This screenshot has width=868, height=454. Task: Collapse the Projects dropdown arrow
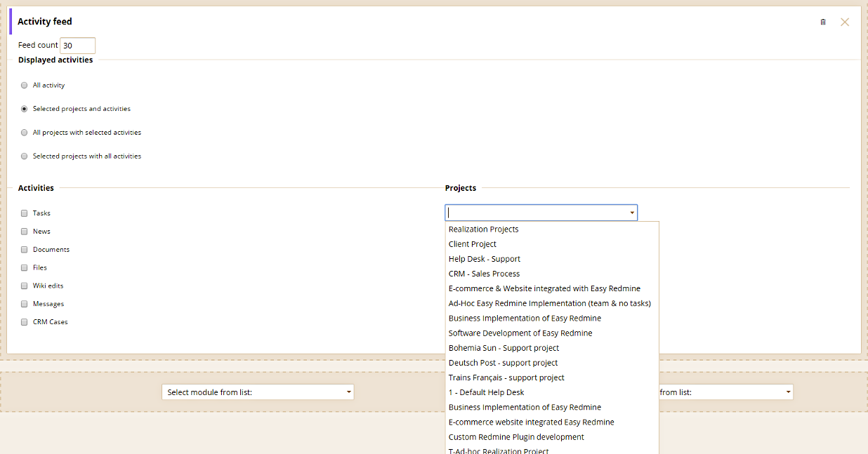tap(631, 213)
